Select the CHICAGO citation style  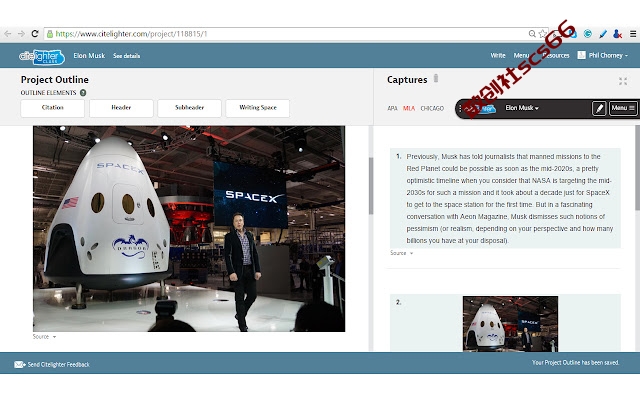click(432, 108)
